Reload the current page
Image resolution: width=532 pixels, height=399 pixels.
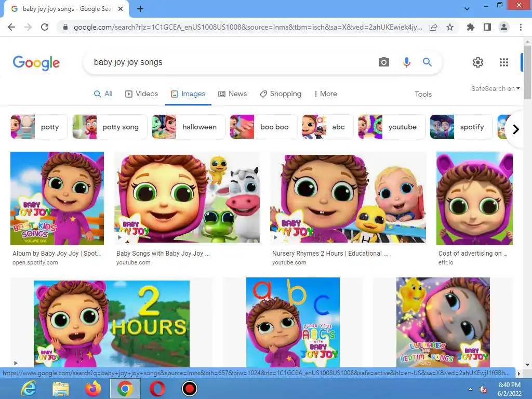[x=45, y=27]
